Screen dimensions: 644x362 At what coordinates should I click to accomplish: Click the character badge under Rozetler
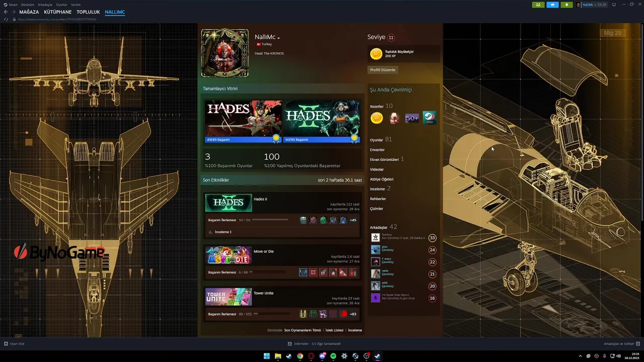click(x=394, y=118)
